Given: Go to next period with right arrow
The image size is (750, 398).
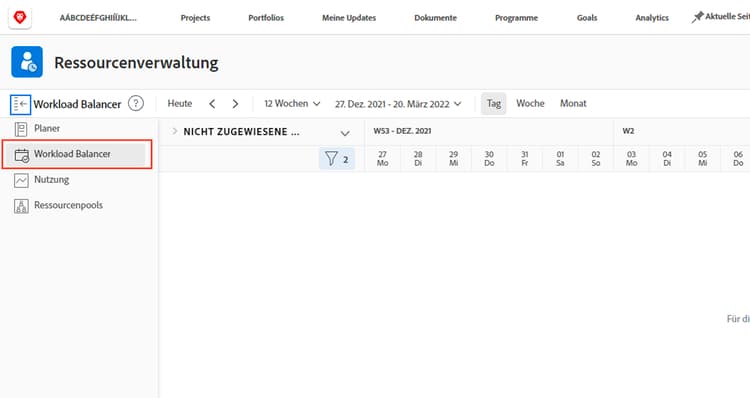Looking at the screenshot, I should tap(235, 104).
